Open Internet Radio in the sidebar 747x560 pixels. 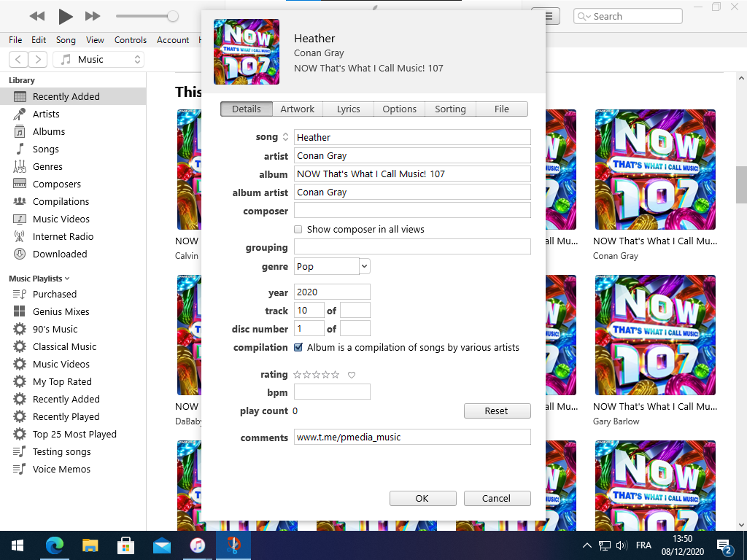73,237
